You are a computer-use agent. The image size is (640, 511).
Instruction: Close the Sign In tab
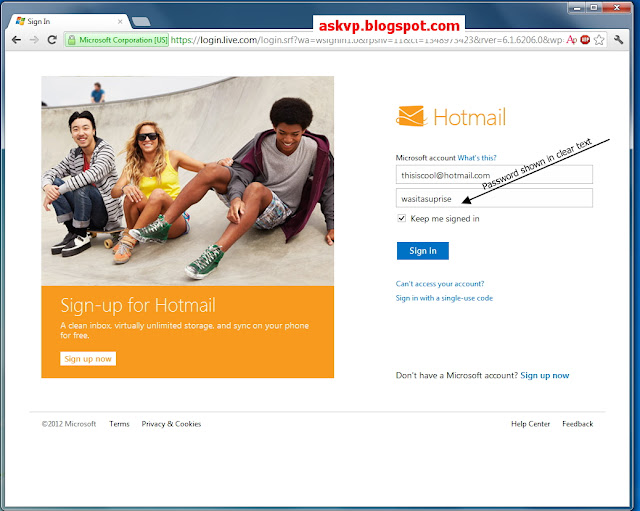[120, 22]
